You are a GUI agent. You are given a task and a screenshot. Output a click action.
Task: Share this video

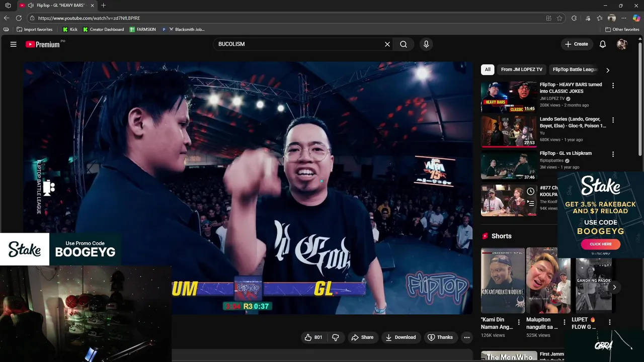[x=362, y=337]
